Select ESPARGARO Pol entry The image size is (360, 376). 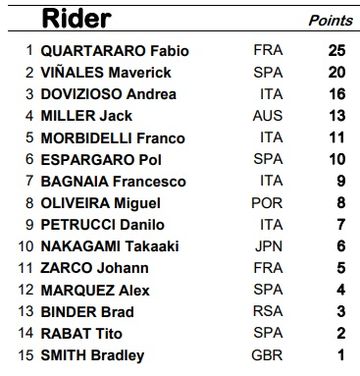click(x=182, y=160)
